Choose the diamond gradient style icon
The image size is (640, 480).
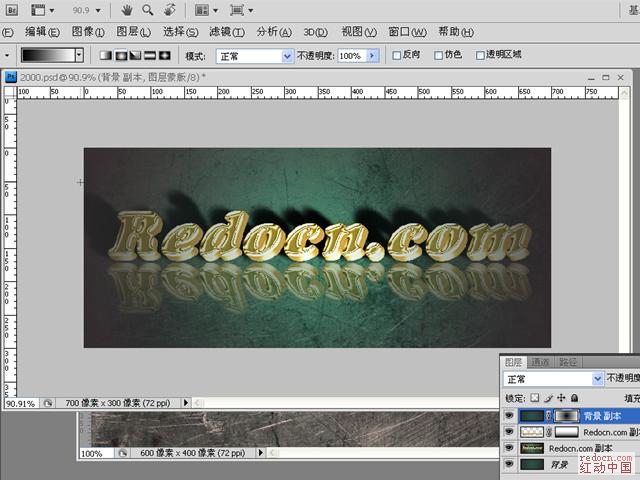[x=164, y=55]
